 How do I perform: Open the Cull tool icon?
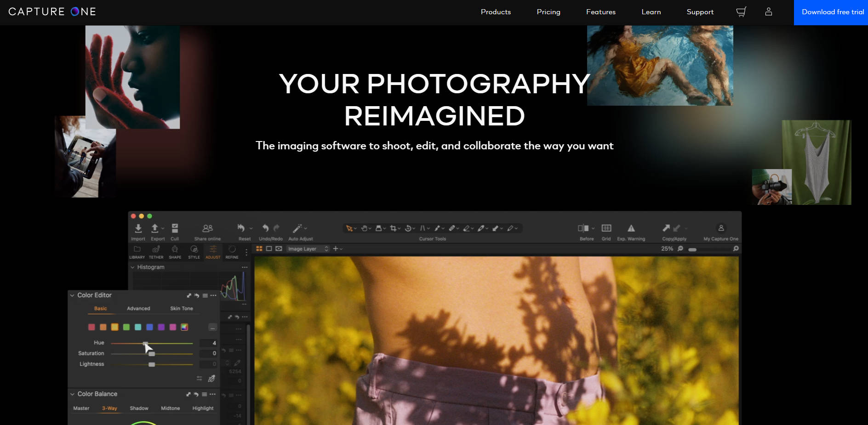[x=175, y=228]
